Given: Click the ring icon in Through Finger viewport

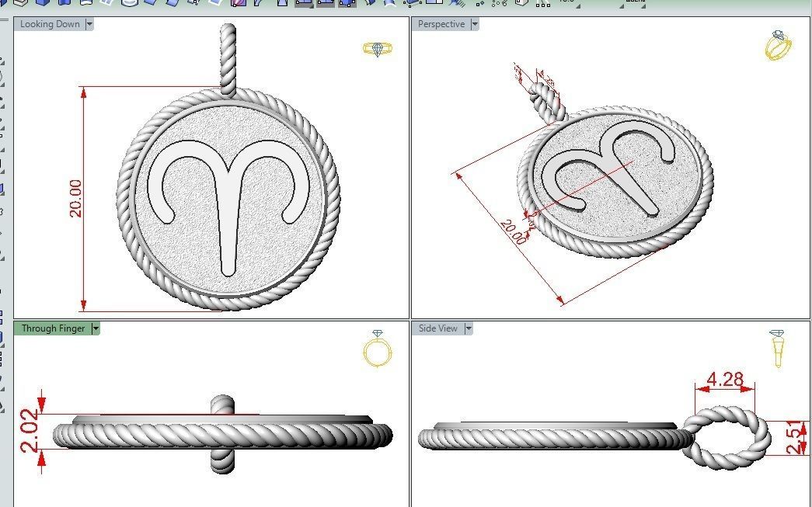Looking at the screenshot, I should point(378,348).
